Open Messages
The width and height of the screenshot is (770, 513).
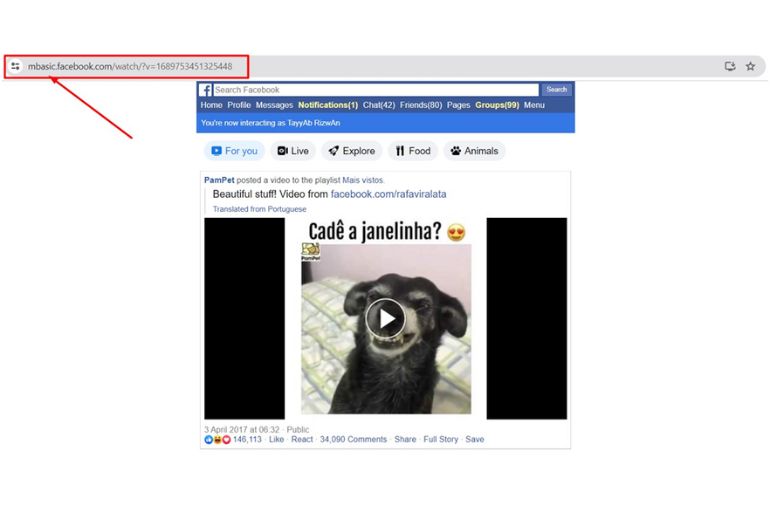[274, 105]
